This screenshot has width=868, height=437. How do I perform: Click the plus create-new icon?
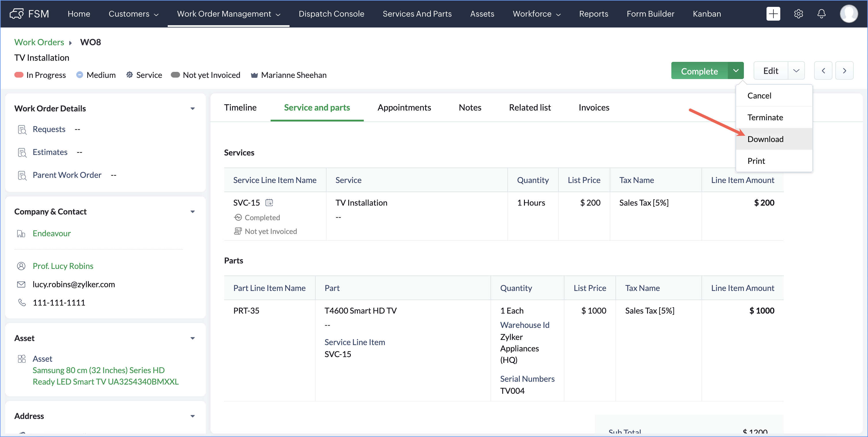pos(773,14)
